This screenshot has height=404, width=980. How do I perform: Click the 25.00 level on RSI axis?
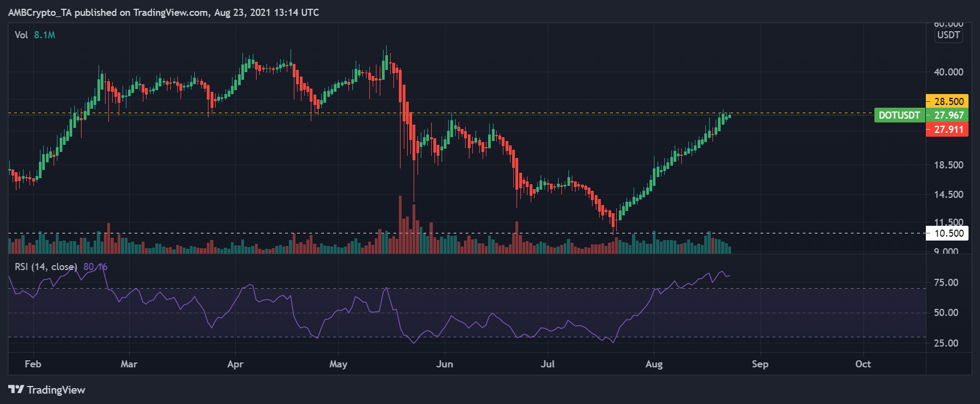946,343
